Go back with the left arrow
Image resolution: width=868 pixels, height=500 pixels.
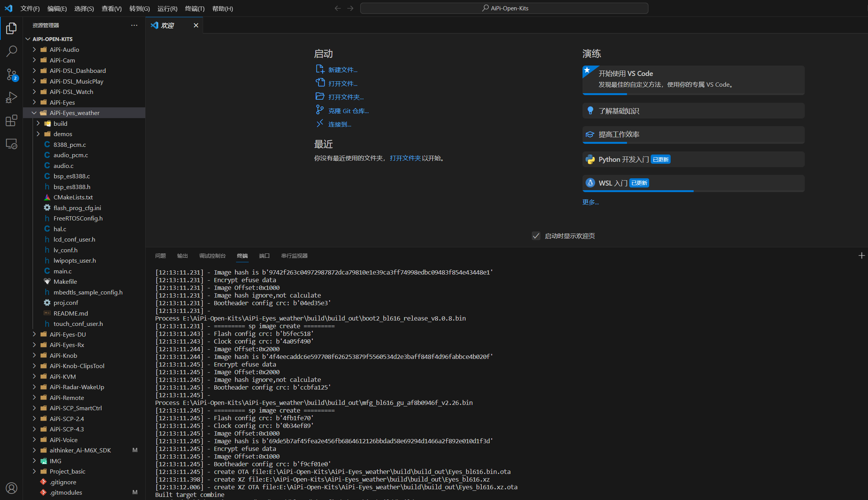[338, 8]
